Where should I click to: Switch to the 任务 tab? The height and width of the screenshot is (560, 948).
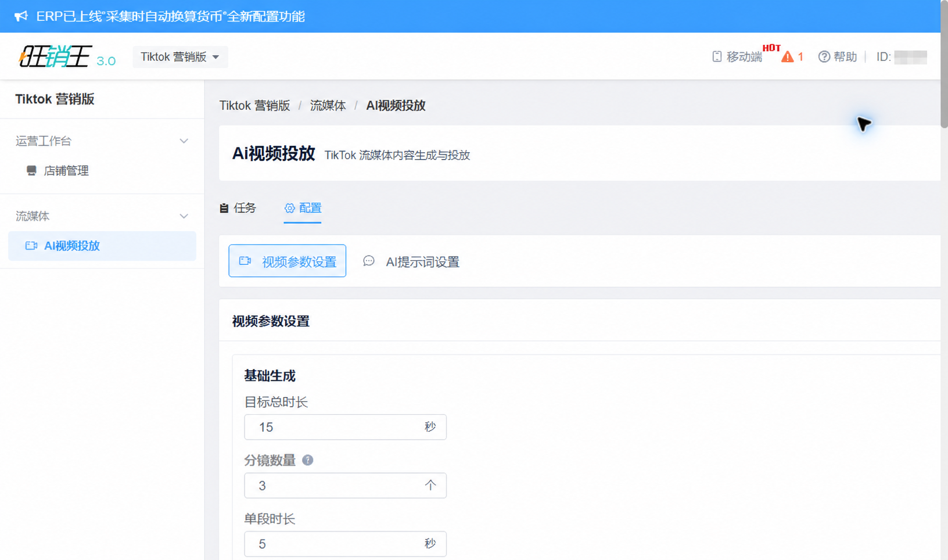click(x=238, y=208)
